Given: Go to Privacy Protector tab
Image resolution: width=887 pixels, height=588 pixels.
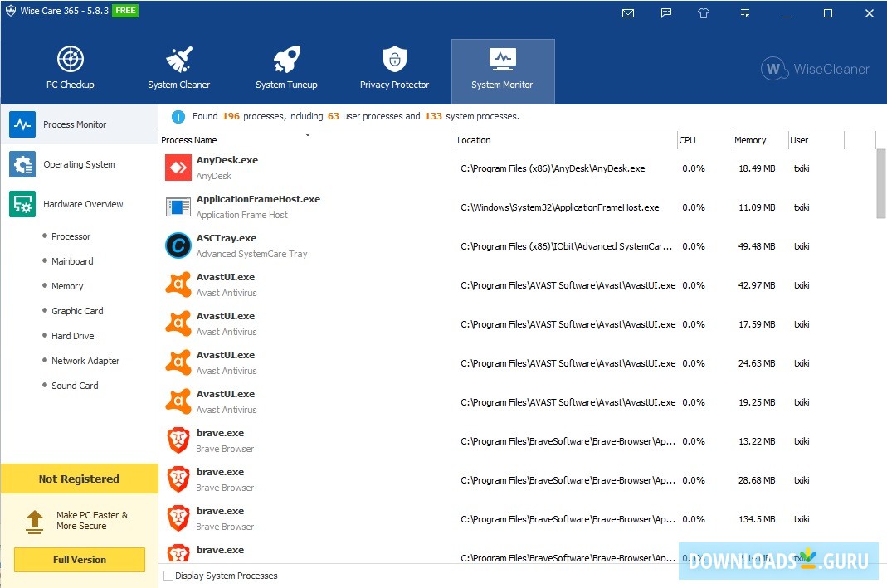Looking at the screenshot, I should pos(394,68).
